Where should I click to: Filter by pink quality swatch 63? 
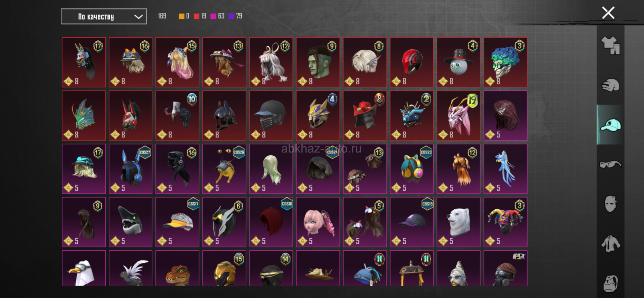click(217, 16)
